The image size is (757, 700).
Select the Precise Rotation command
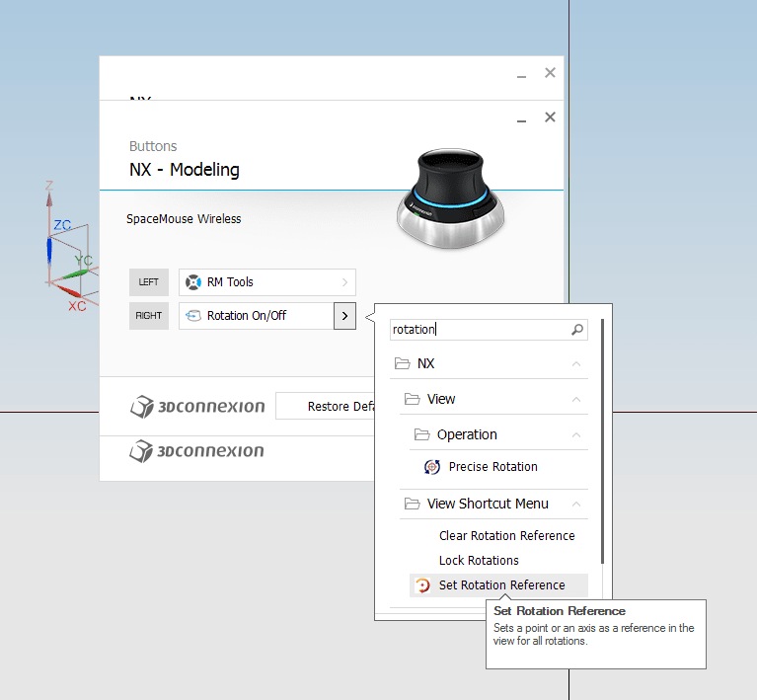point(498,467)
